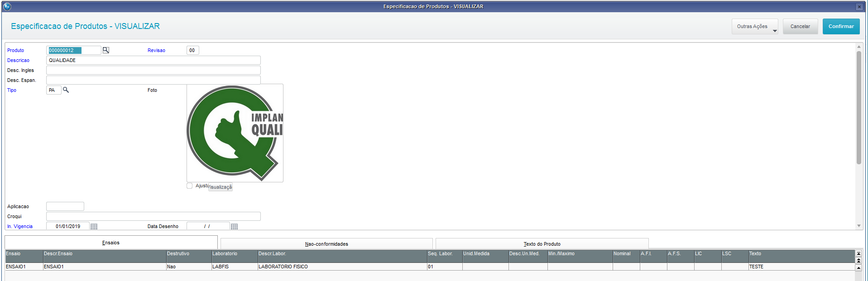Select the ENSAIO1 cell in Ensaio column

tap(24, 267)
